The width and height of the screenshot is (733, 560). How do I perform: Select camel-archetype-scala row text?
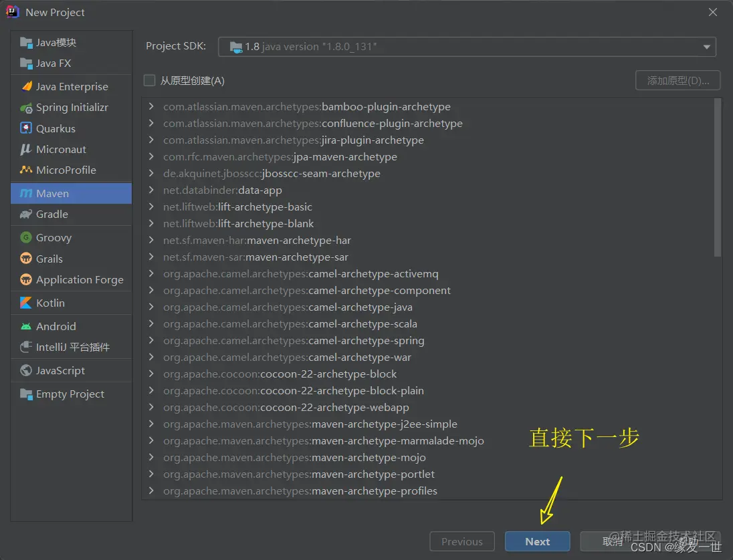click(x=290, y=323)
